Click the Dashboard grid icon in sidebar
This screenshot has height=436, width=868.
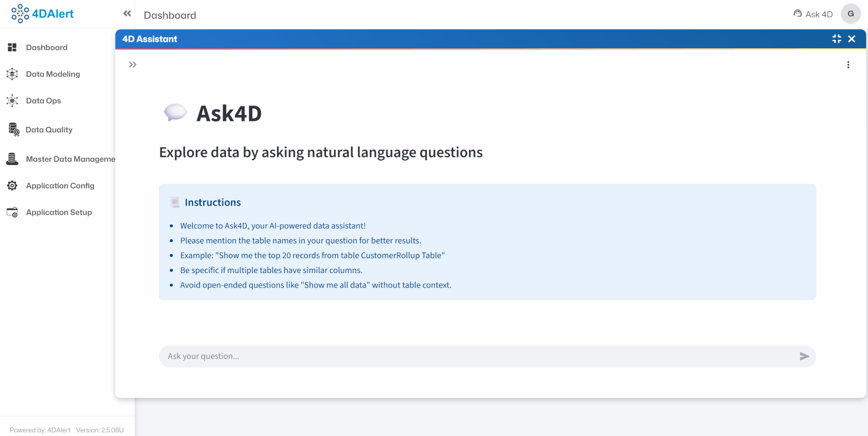(x=12, y=48)
